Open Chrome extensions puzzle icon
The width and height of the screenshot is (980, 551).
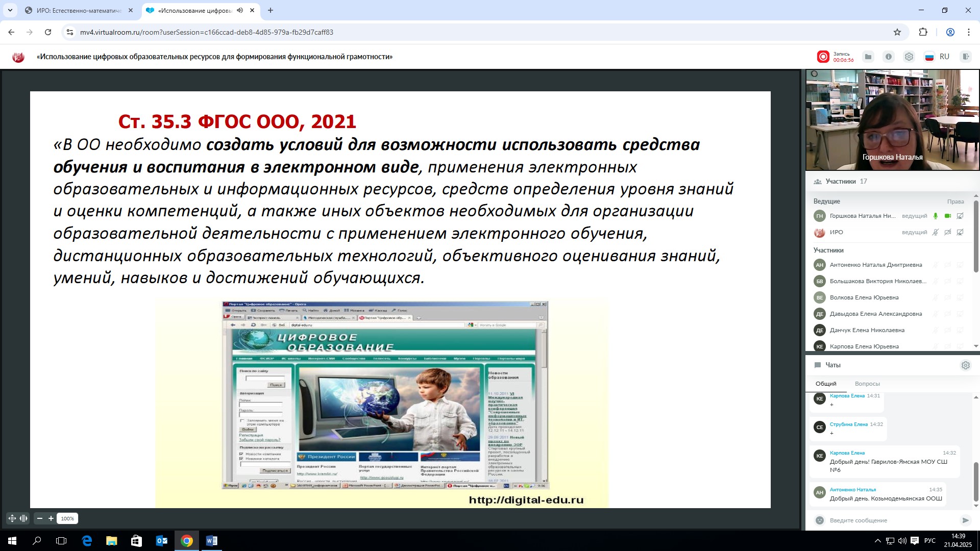click(923, 32)
